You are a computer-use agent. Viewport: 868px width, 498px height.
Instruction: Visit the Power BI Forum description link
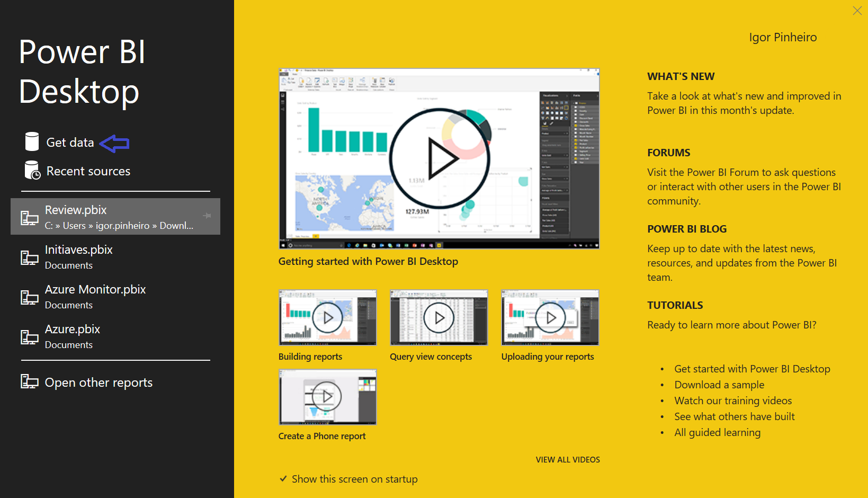744,186
